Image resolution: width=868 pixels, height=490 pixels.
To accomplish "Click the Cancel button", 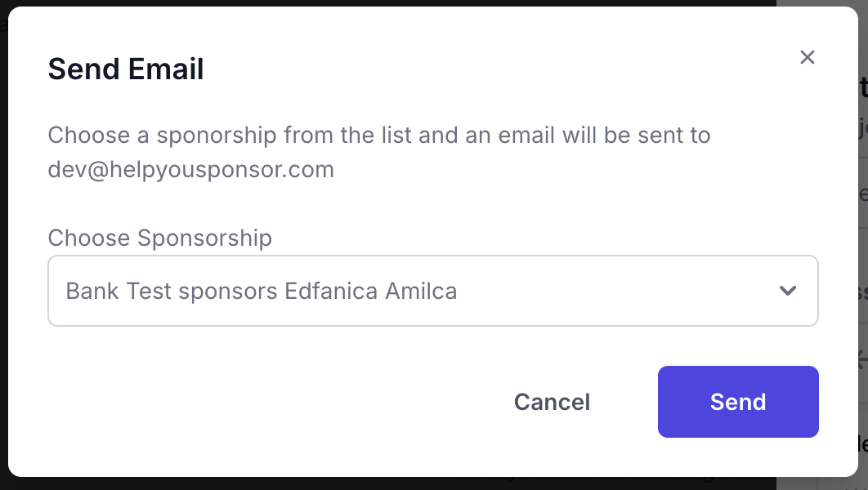I will click(552, 402).
